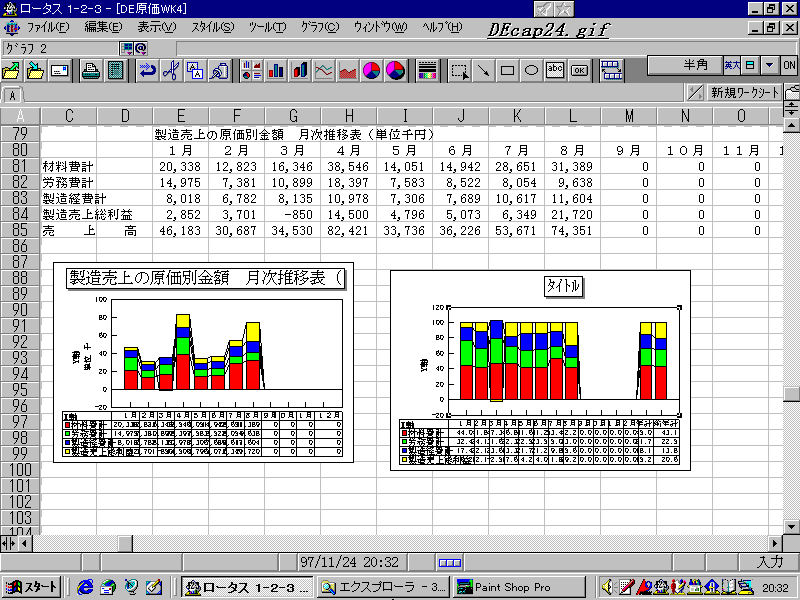
Task: Select the ellipse drawing tool
Action: [x=532, y=70]
